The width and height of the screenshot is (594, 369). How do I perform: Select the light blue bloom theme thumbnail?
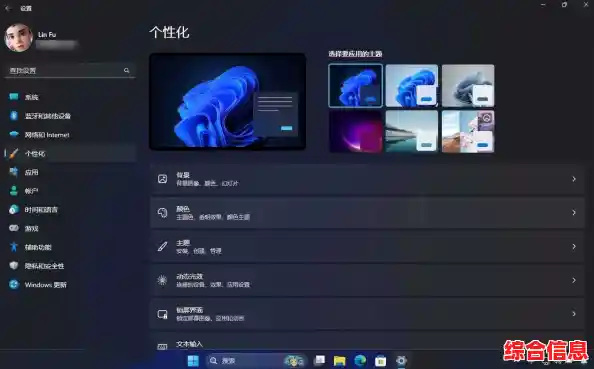coord(412,86)
